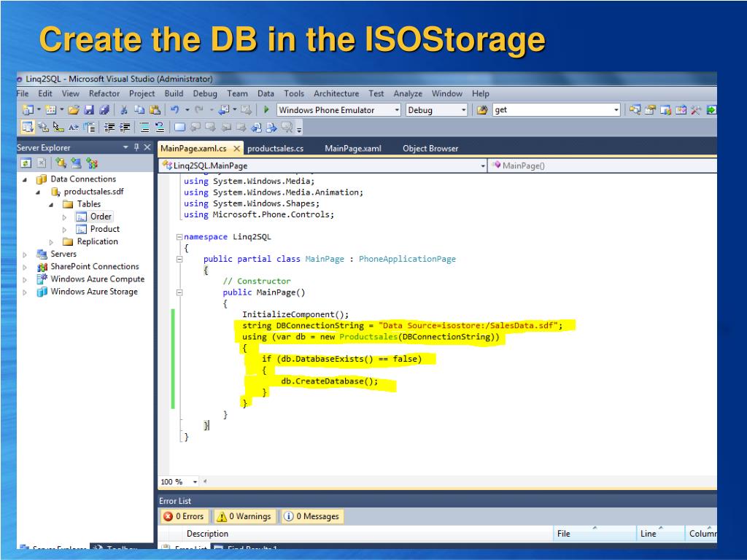The height and width of the screenshot is (560, 747).
Task: Collapse the Data Connections node
Action: [25, 179]
